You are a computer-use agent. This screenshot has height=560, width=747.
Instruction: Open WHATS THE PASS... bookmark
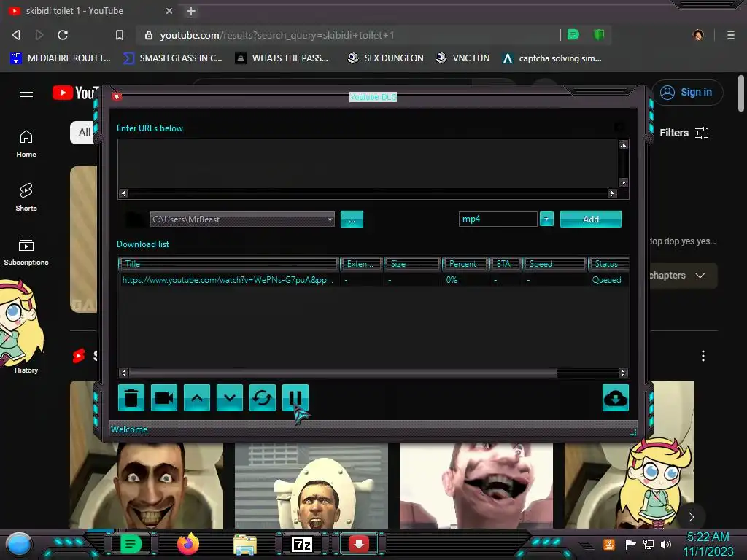pos(282,58)
